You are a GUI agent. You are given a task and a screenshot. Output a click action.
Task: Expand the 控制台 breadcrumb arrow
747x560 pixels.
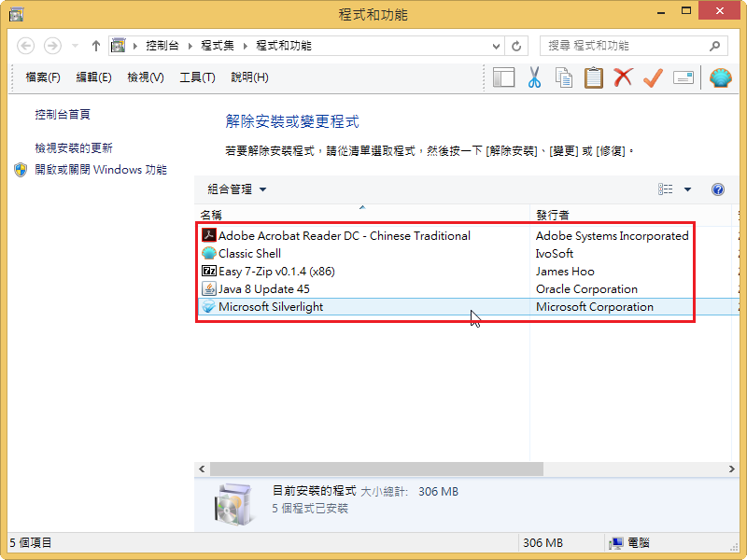click(190, 46)
